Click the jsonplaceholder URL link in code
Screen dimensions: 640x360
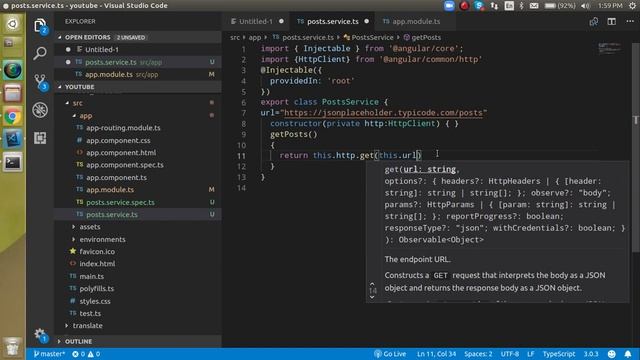tap(383, 113)
